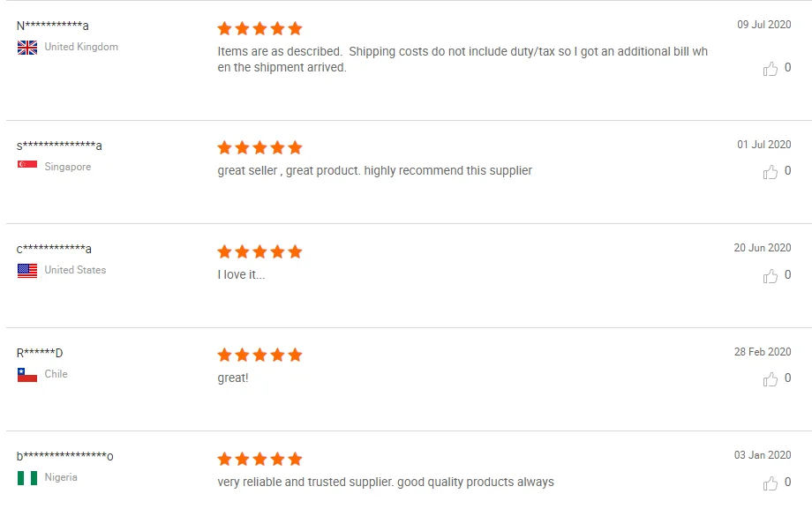Click the 'great seller, great product' review text
812x509 pixels.
click(x=374, y=170)
